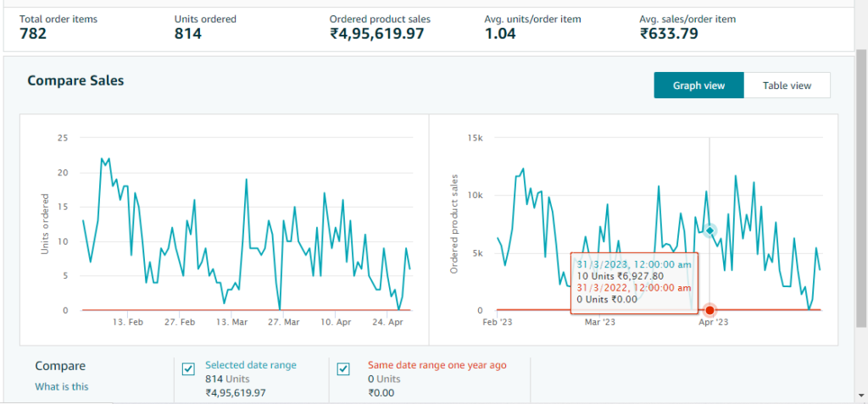Click the 24. Apr x-axis label

387,323
